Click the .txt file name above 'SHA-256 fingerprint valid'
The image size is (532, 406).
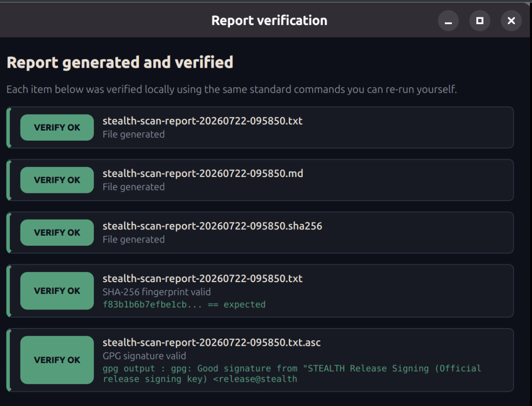coord(203,279)
